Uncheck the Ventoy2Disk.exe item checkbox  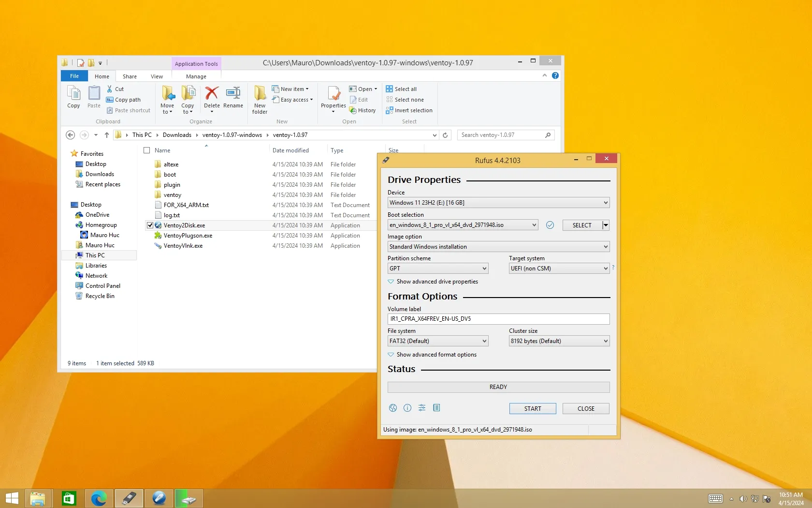pyautogui.click(x=150, y=225)
